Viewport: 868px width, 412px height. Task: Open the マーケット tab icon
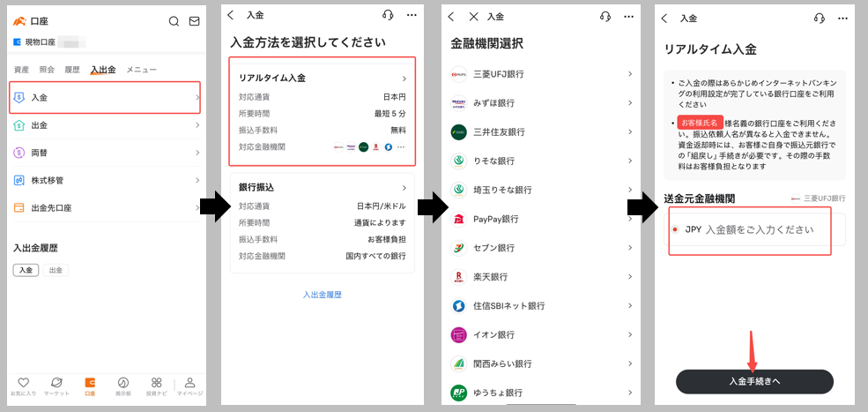click(x=56, y=383)
